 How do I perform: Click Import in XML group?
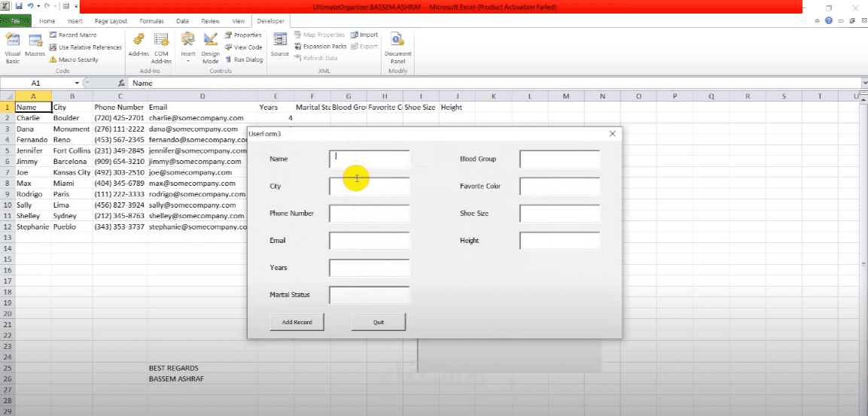click(x=364, y=35)
